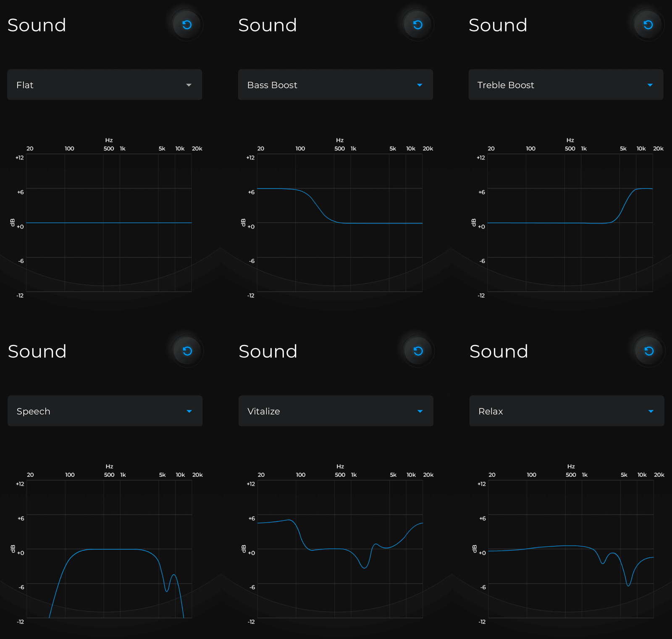This screenshot has height=639, width=672.
Task: Expand the Relax preset dropdown
Action: 567,411
